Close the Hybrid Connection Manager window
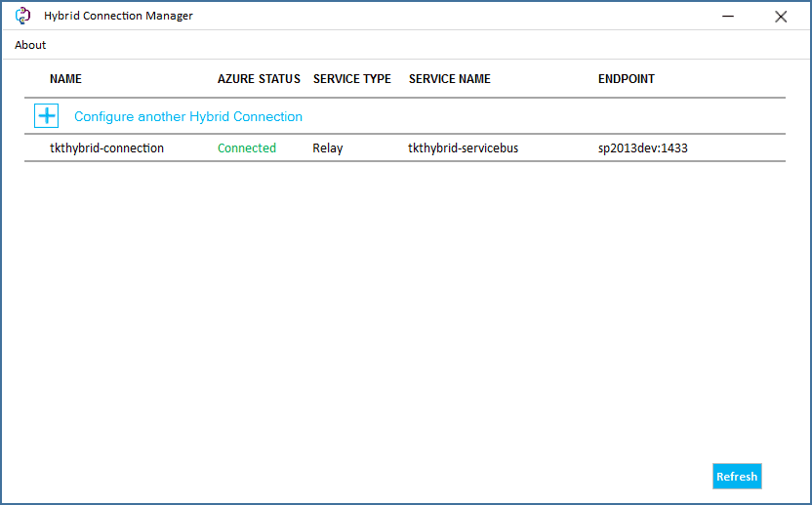The width and height of the screenshot is (812, 505). (781, 17)
